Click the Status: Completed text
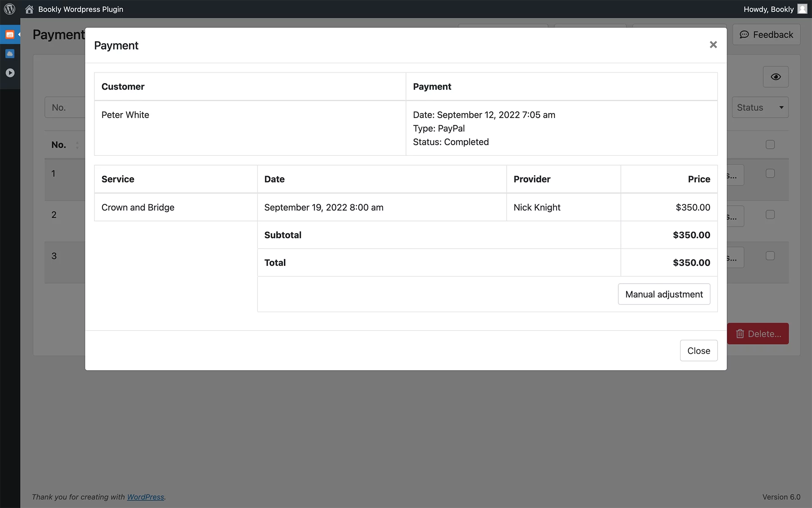 [x=451, y=142]
